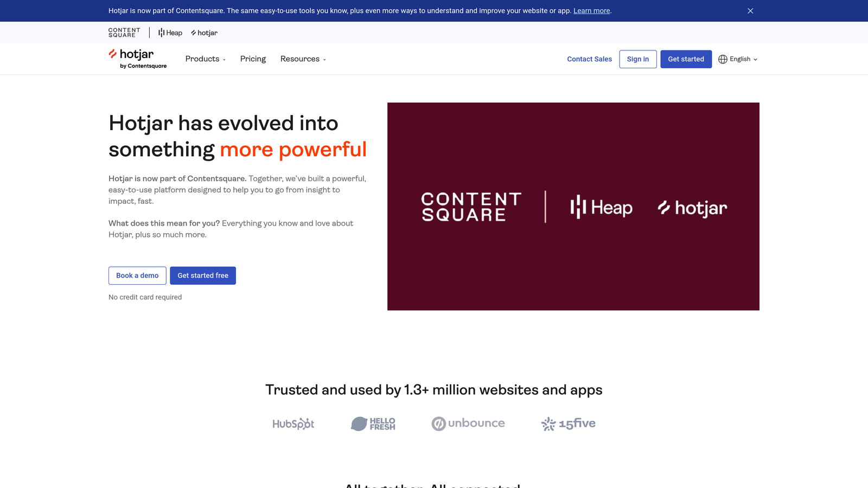
Task: Dismiss the Contentsquare announcement banner
Action: click(x=750, y=10)
